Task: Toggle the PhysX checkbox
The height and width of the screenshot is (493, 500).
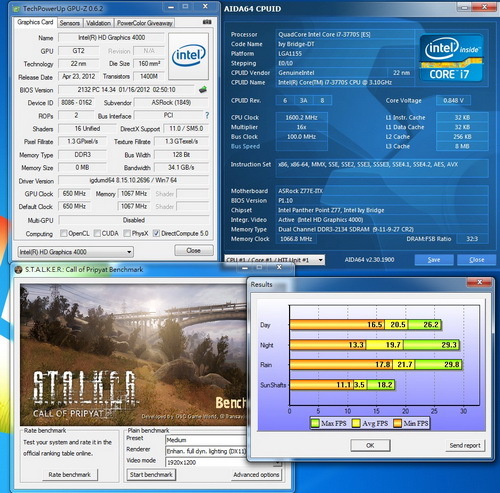Action: point(127,233)
